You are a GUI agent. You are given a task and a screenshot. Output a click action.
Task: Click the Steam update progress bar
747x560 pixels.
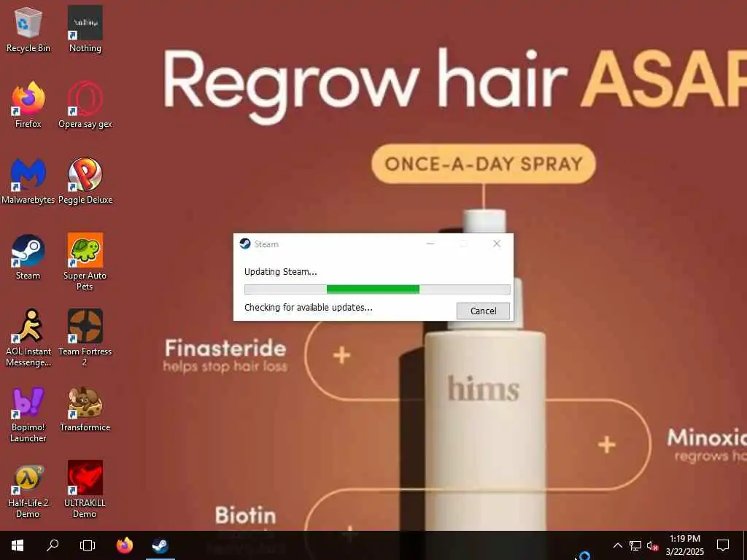point(377,289)
